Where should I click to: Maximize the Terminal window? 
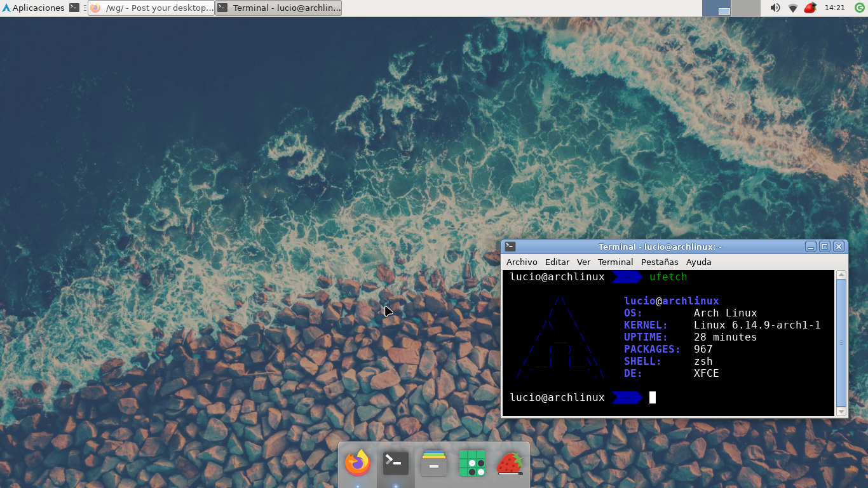tap(825, 247)
